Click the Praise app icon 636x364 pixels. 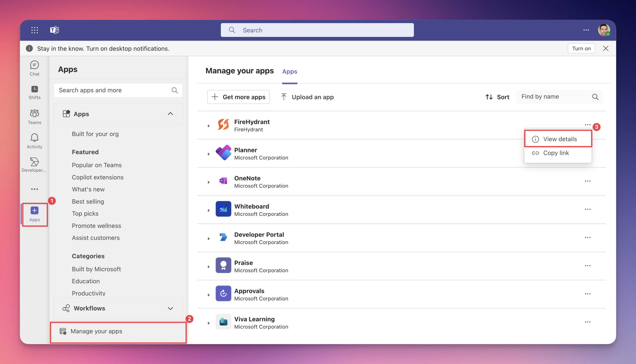[223, 265]
